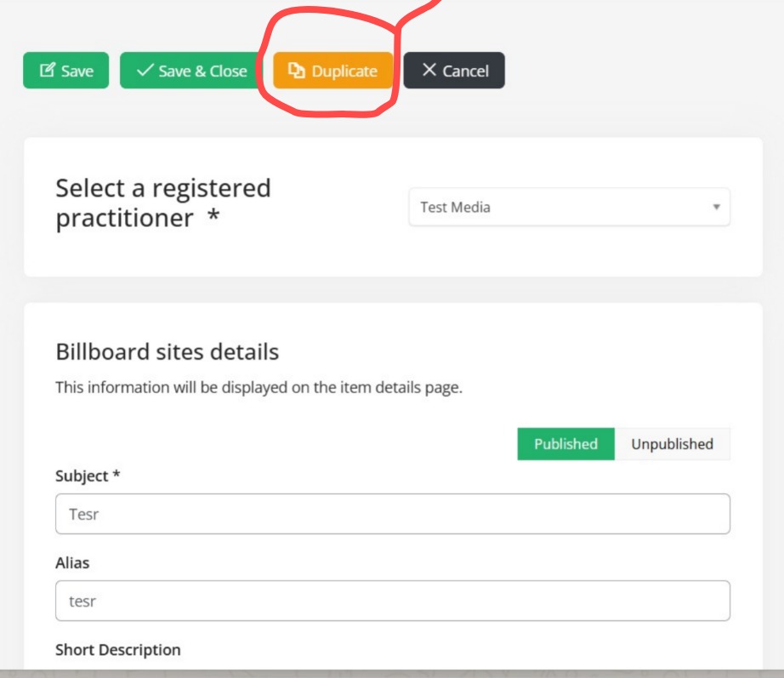Viewport: 784px width, 678px height.
Task: Click the Billboard sites details heading
Action: click(x=167, y=351)
